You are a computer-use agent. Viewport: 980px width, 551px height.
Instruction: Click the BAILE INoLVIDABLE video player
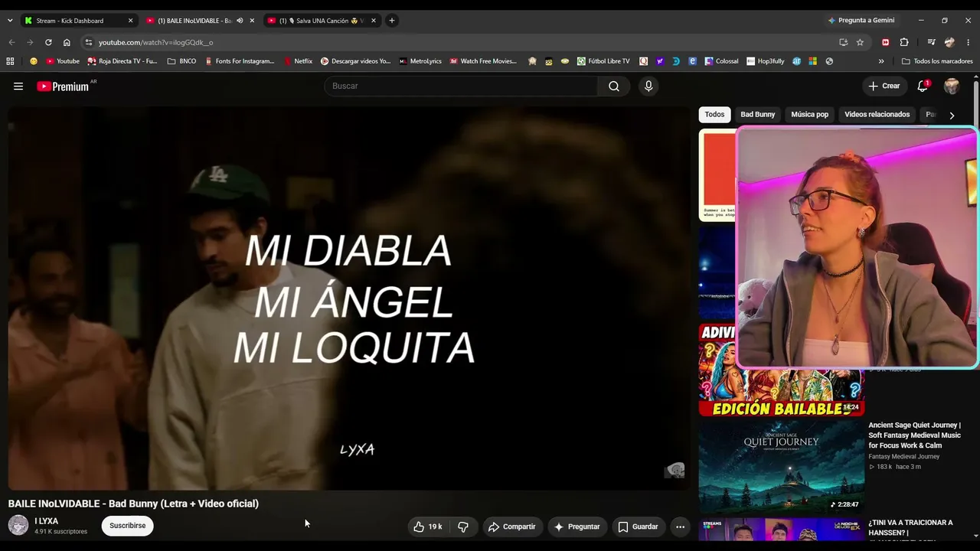click(x=349, y=298)
